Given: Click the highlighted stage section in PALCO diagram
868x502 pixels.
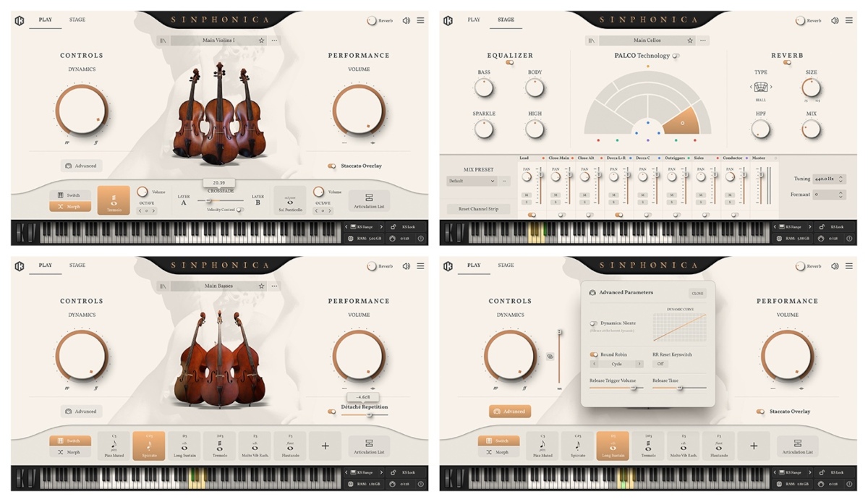Looking at the screenshot, I should [x=680, y=122].
